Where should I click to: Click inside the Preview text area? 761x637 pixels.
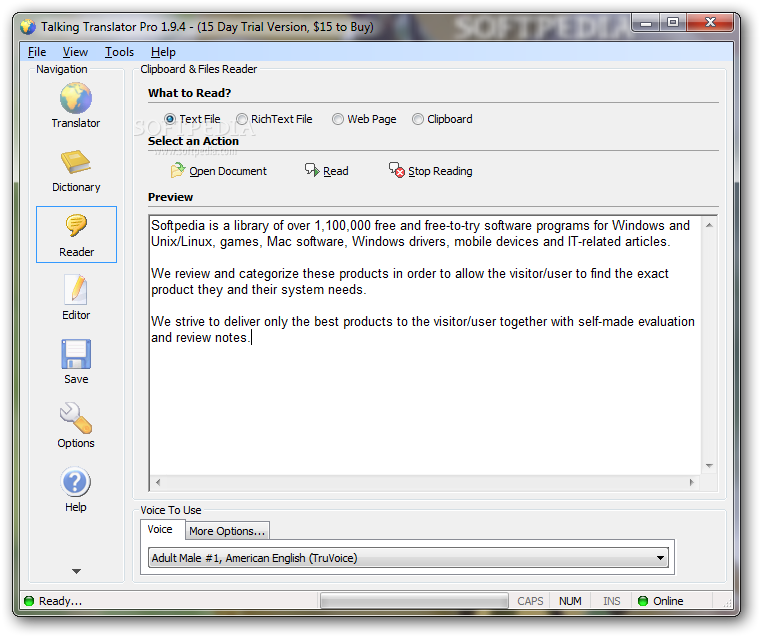pyautogui.click(x=426, y=344)
